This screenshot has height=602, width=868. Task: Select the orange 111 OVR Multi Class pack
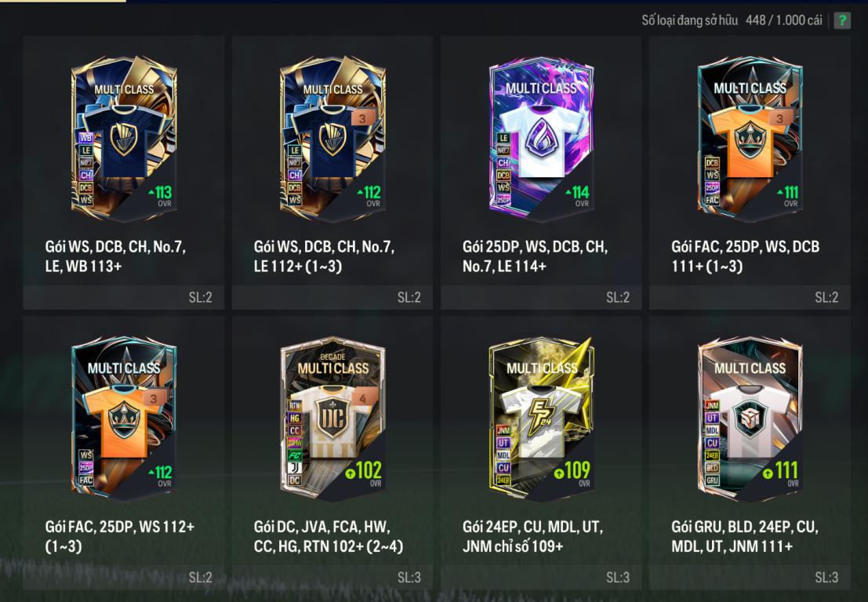click(750, 138)
